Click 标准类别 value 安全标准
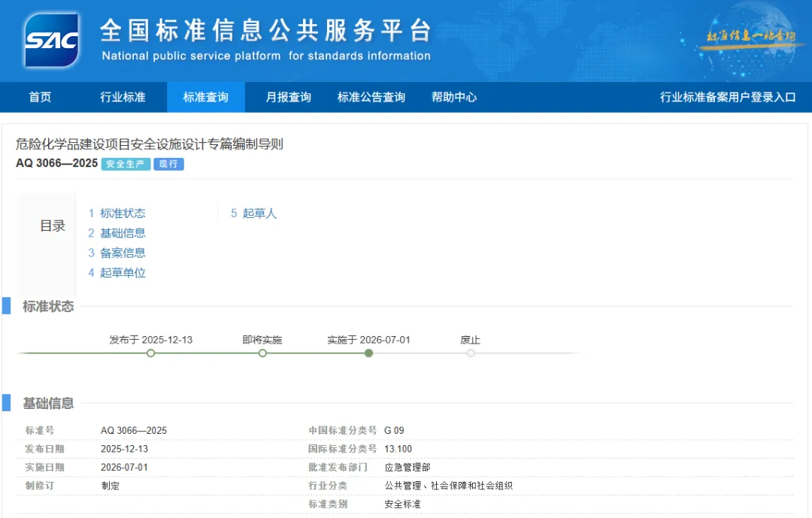812x518 pixels. click(x=402, y=504)
